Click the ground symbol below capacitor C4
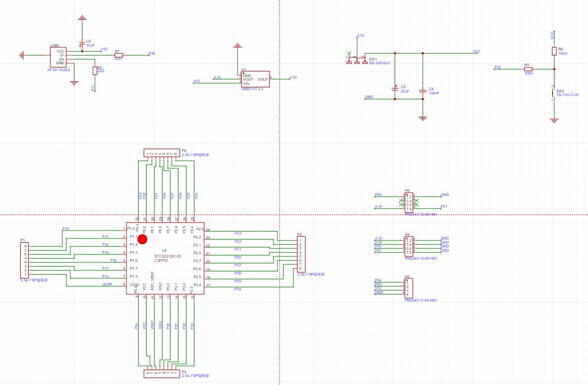This screenshot has height=385, width=588. point(423,118)
